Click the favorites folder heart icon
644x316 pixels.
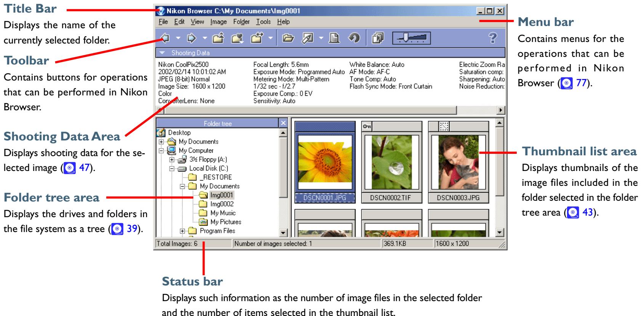tap(237, 38)
